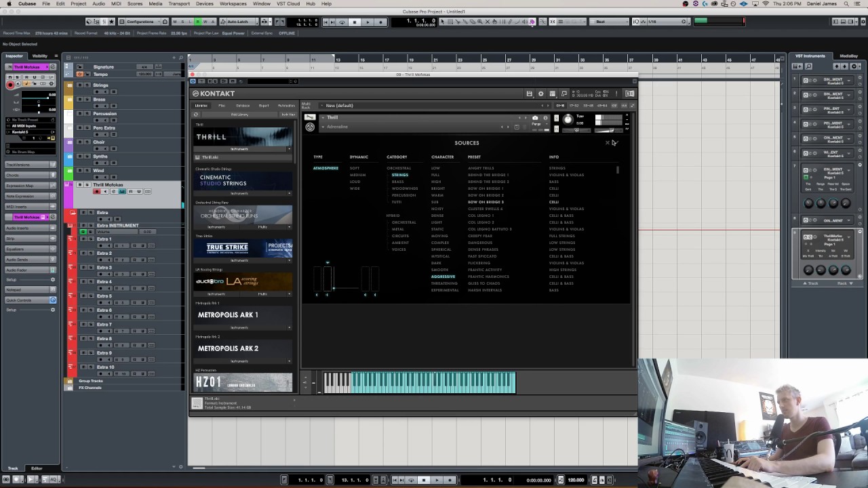Click the Kontakt Tune knob
868x488 pixels.
(x=568, y=120)
